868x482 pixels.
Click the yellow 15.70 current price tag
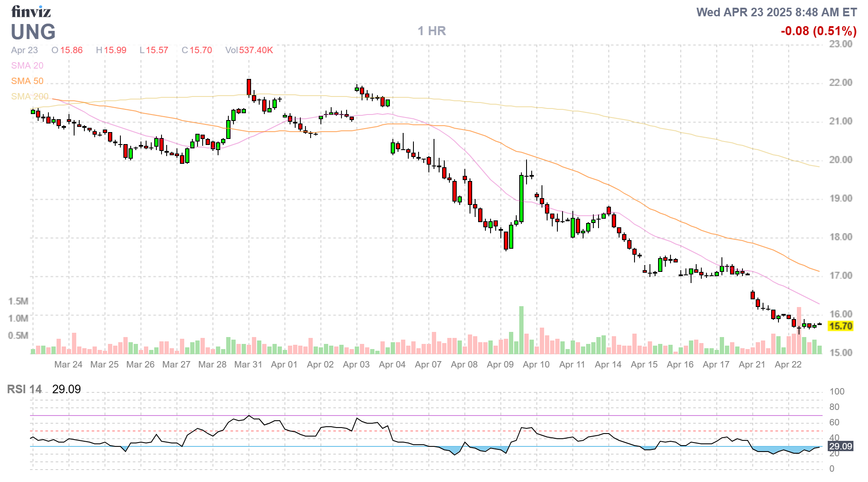840,326
